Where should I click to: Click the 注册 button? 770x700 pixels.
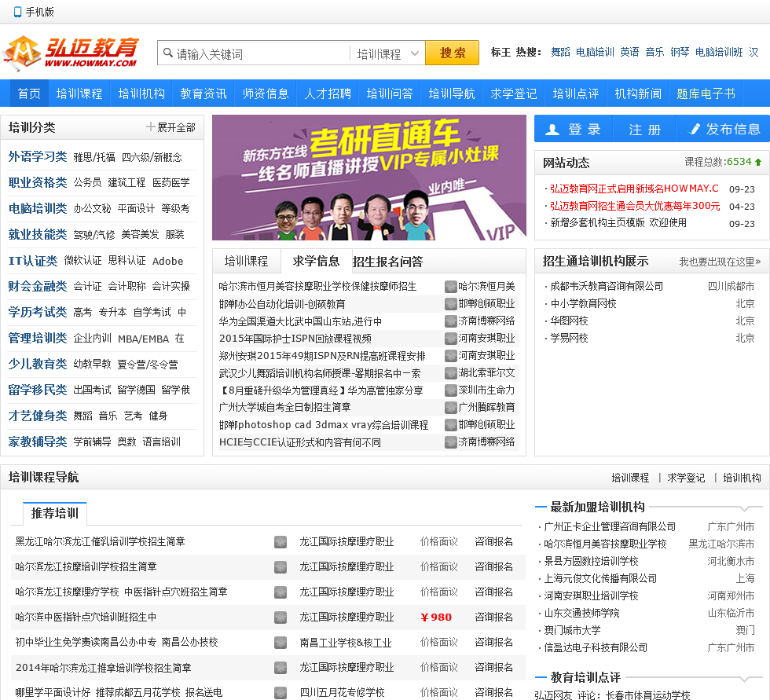(x=644, y=129)
